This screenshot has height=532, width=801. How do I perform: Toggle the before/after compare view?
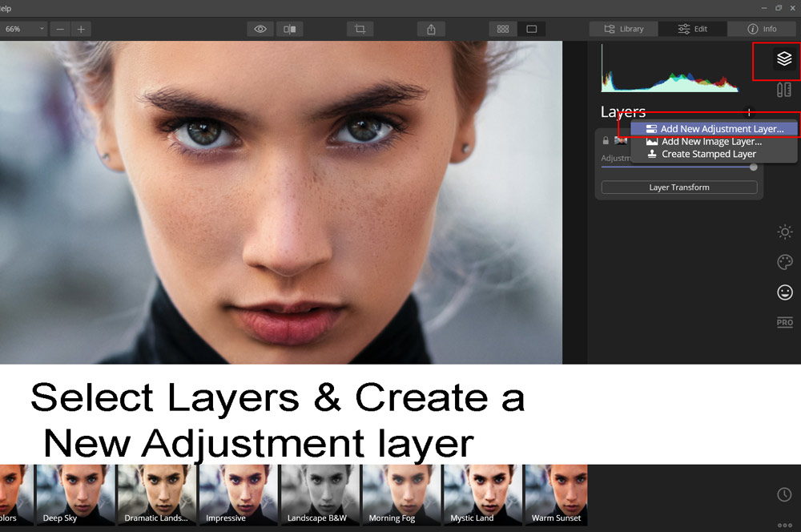290,29
